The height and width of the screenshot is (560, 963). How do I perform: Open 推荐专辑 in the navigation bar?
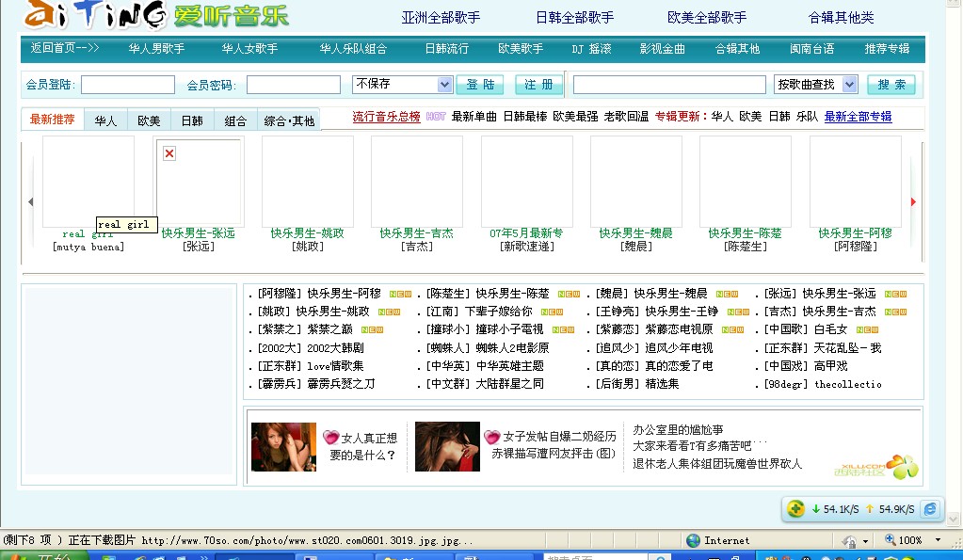click(887, 49)
